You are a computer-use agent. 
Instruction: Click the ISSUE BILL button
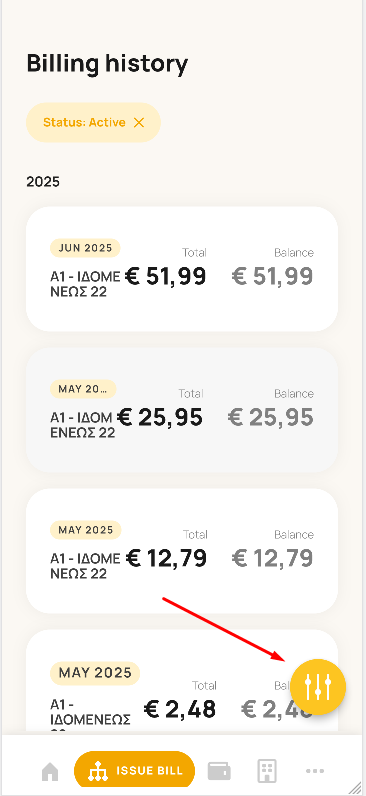135,770
